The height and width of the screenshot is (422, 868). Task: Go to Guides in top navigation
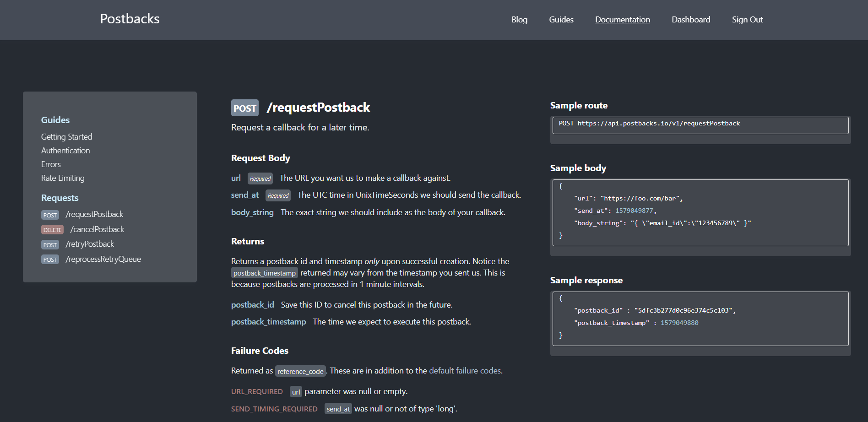pos(561,20)
